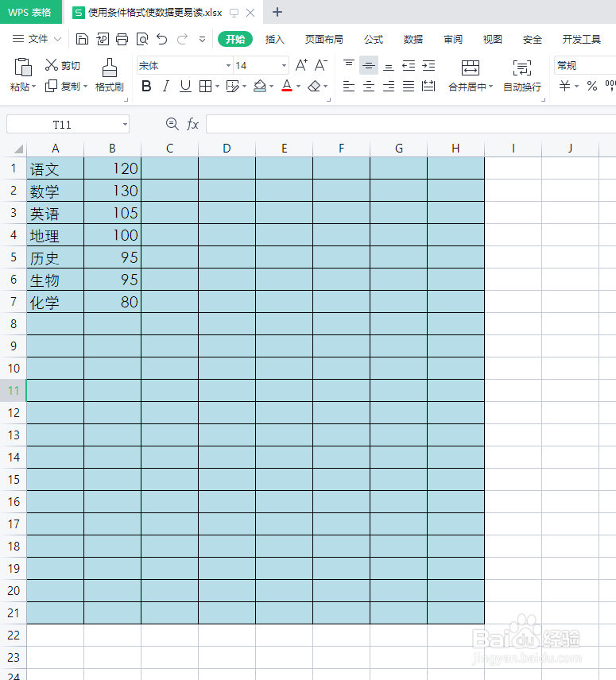Expand the borders dropdown arrow
The width and height of the screenshot is (616, 680).
click(217, 87)
